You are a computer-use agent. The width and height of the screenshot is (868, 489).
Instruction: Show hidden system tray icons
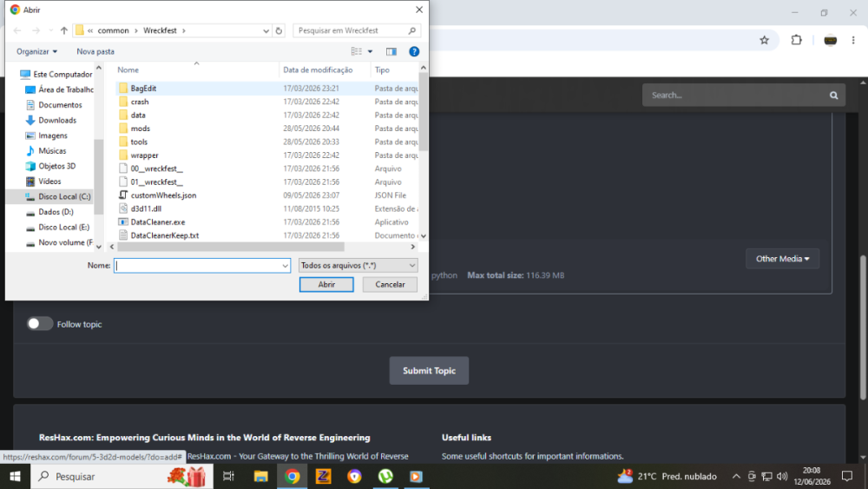pos(736,476)
